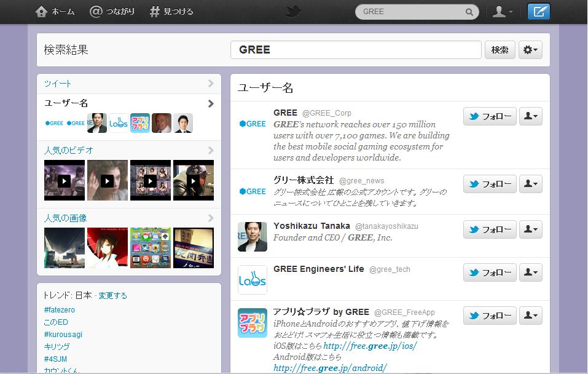
Task: Open the Yoshikazu Tanaka profile name
Action: (x=312, y=226)
